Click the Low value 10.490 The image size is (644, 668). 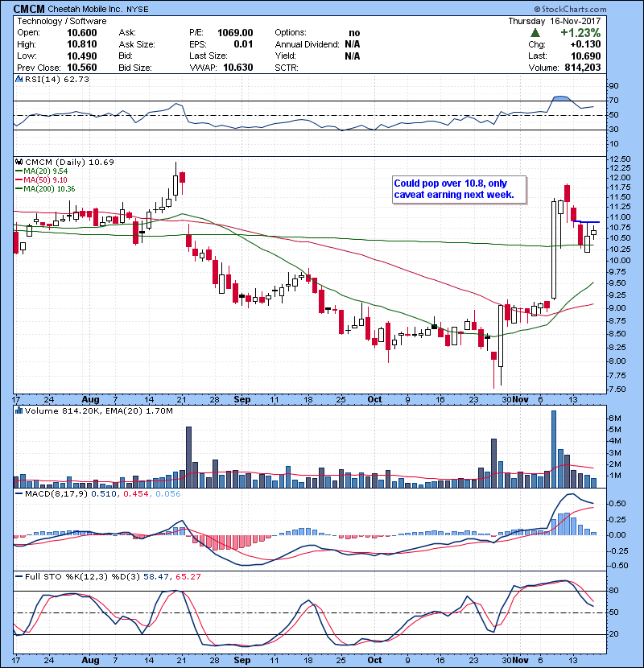tap(82, 56)
